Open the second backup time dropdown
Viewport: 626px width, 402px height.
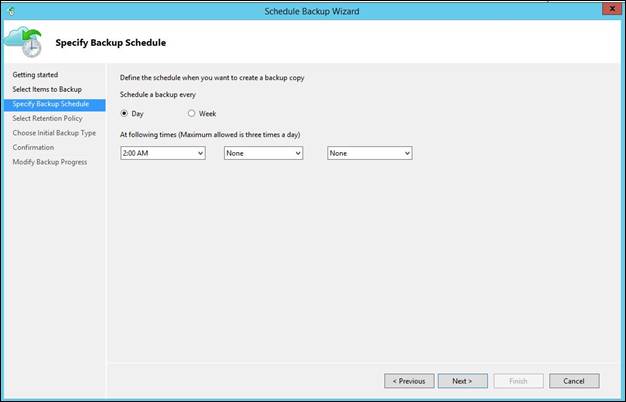[263, 153]
